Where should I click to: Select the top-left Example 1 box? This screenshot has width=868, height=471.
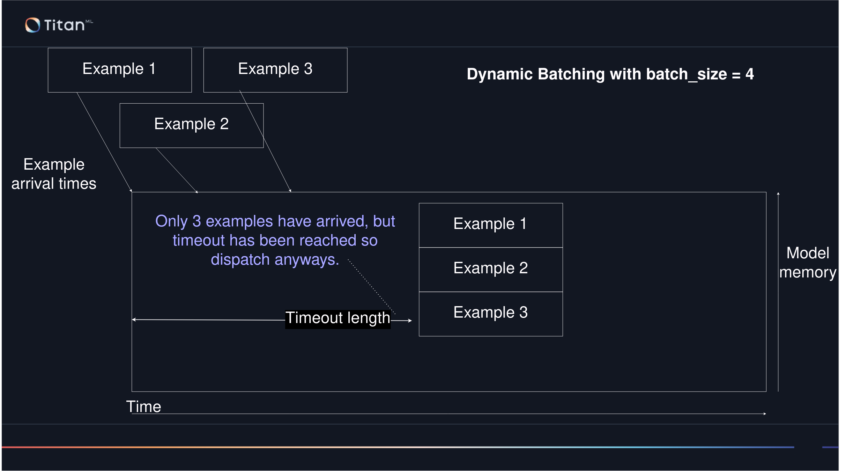pos(120,70)
